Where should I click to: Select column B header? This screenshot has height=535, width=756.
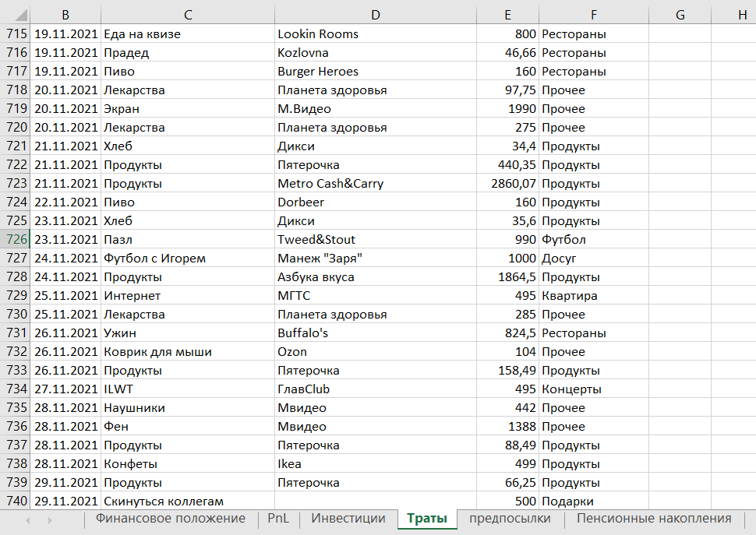pyautogui.click(x=65, y=15)
